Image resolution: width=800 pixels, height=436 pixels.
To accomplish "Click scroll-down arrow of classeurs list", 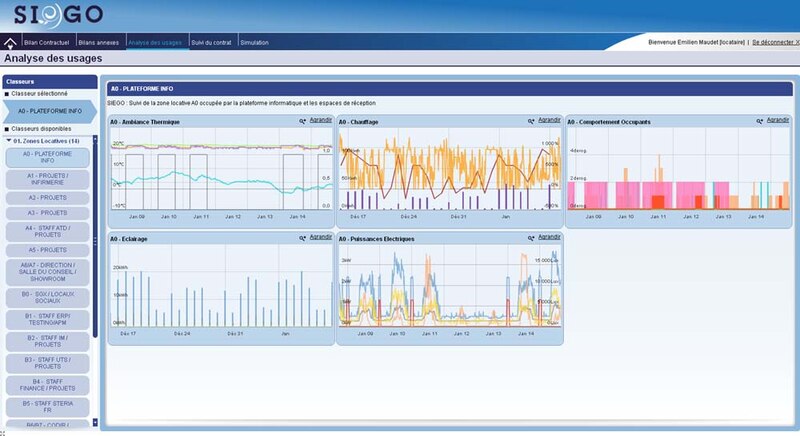I will (x=96, y=424).
